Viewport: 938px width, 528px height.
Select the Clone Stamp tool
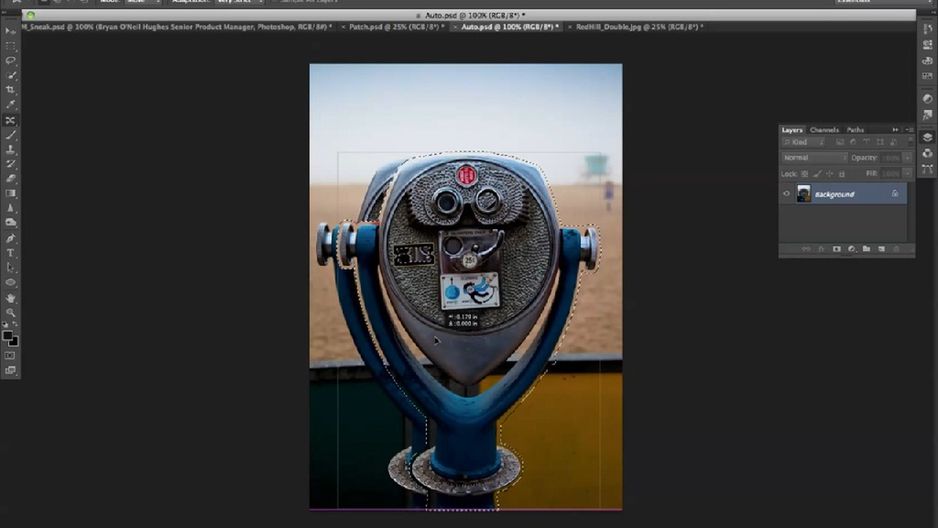click(x=10, y=149)
